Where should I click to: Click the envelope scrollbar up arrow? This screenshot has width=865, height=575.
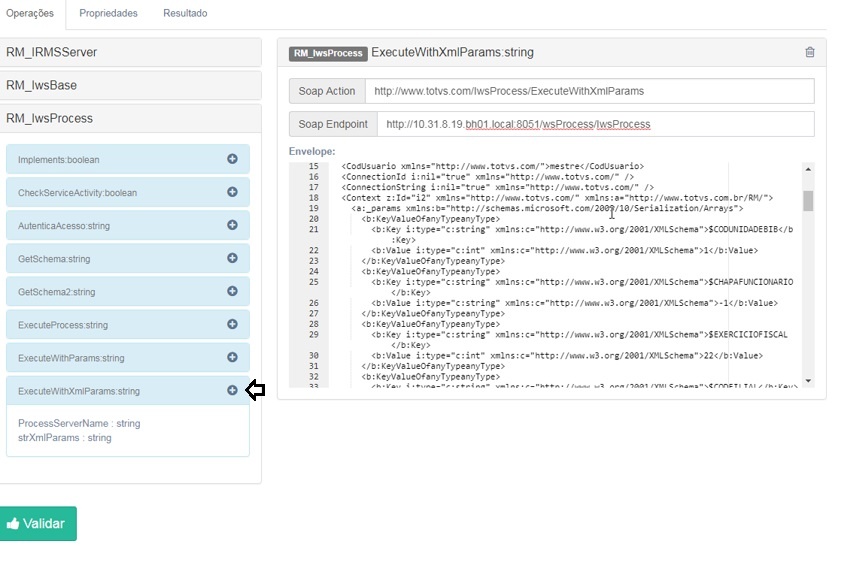(808, 169)
